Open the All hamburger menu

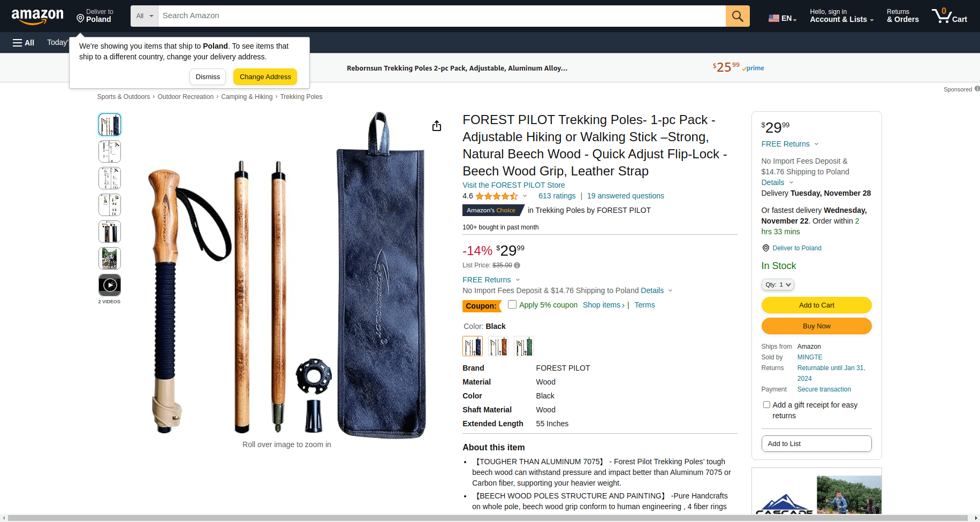(24, 43)
